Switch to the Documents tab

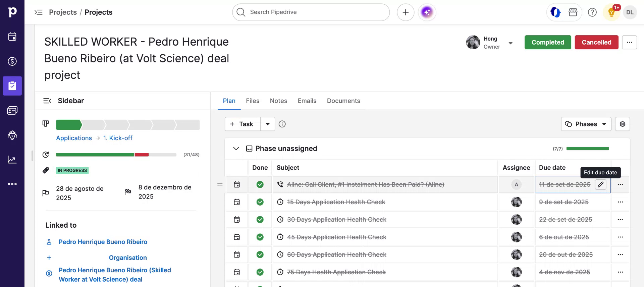coord(343,101)
